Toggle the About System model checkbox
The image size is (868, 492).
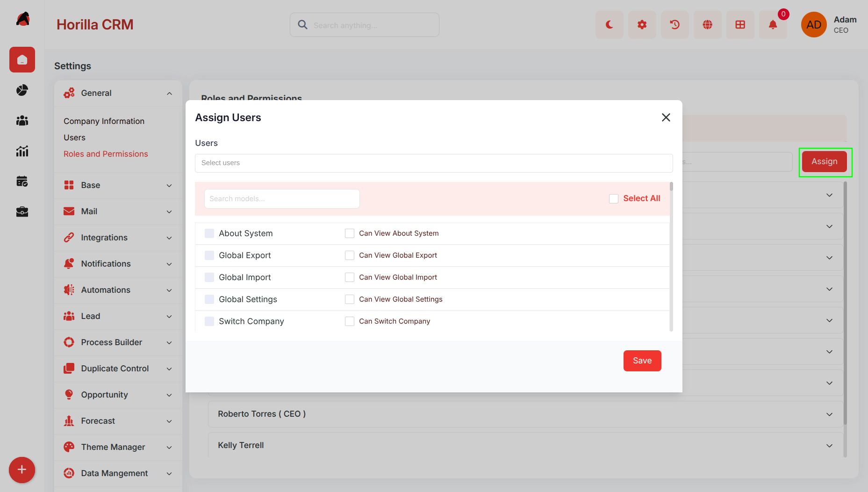click(209, 233)
